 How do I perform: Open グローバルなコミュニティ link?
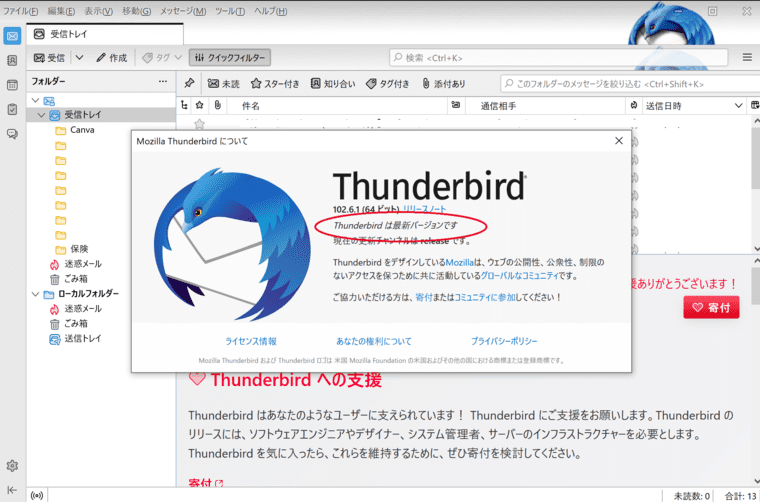519,276
